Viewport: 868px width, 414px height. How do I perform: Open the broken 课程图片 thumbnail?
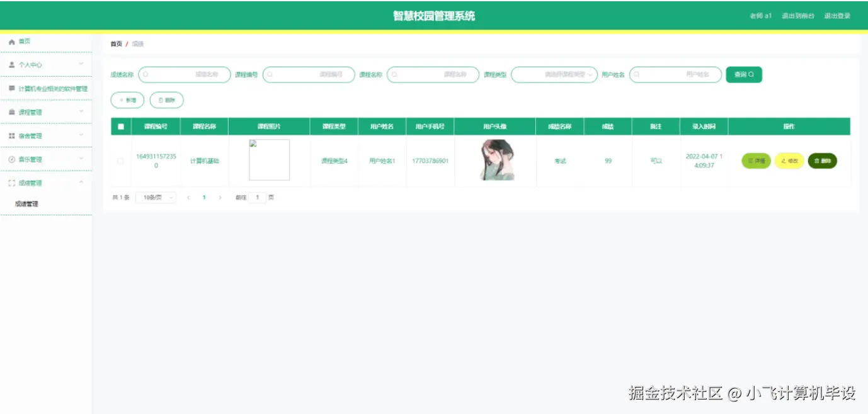tap(270, 160)
